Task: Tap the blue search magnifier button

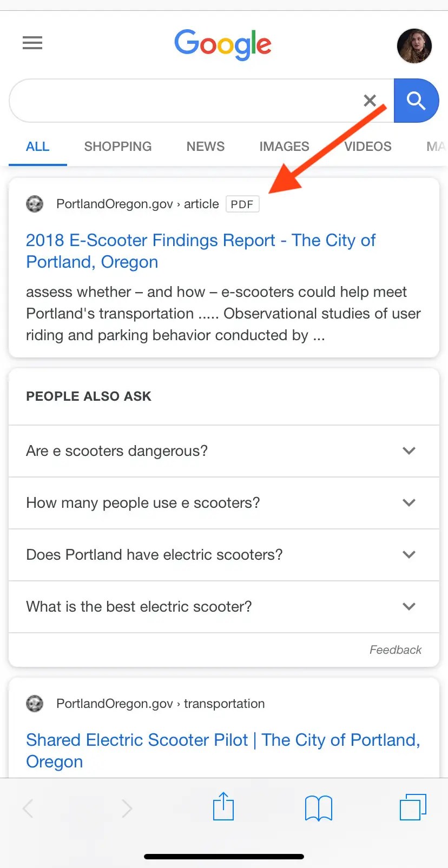Action: [416, 101]
